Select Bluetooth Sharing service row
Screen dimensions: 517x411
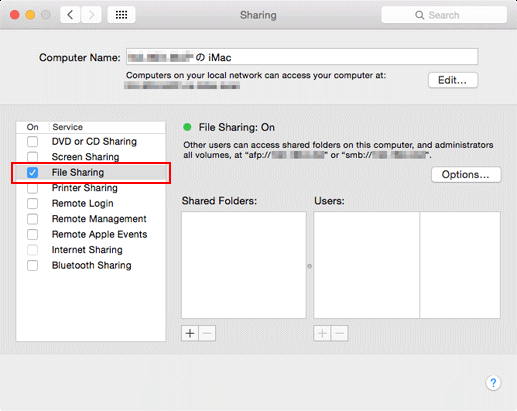coord(91,266)
